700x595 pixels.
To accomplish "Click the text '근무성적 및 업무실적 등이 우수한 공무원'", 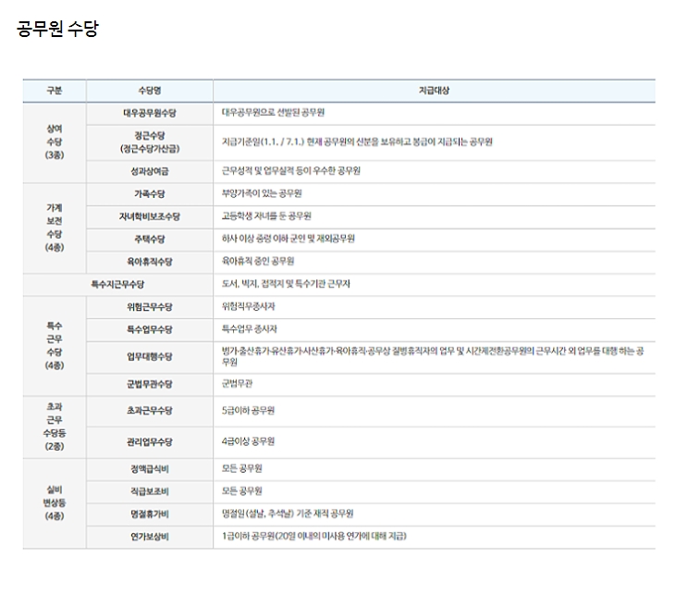I will tap(291, 171).
